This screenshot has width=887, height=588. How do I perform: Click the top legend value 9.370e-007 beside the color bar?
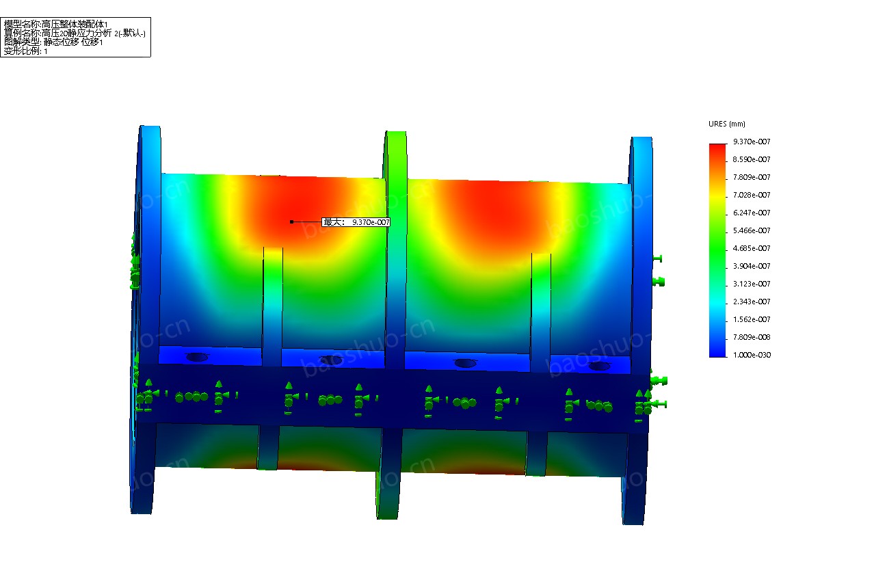pos(752,142)
